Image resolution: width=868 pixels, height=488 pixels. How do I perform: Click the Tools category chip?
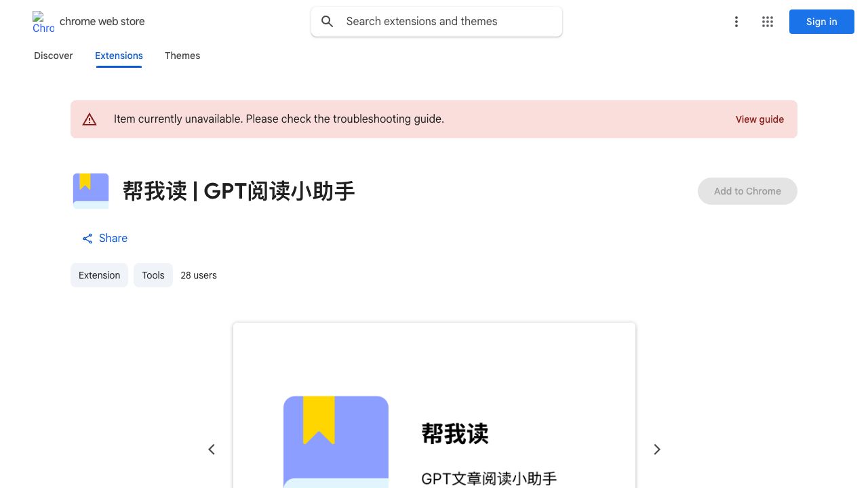pos(153,275)
